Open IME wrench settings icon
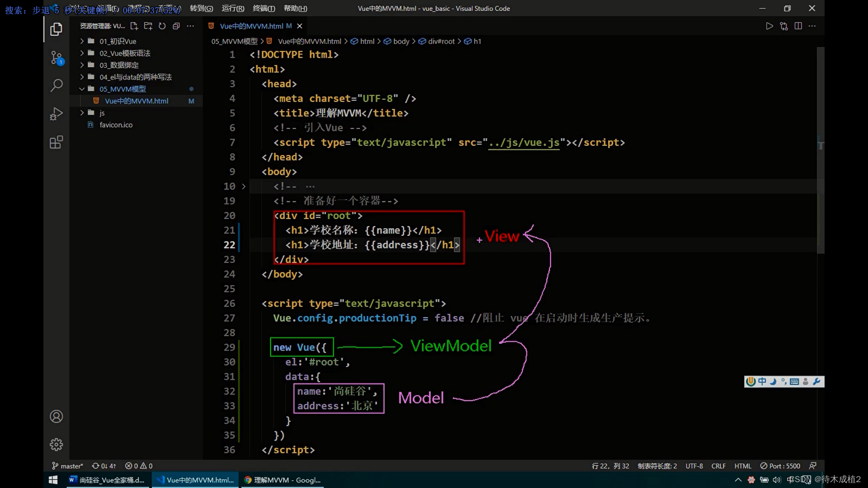This screenshot has height=488, width=868. click(x=816, y=381)
